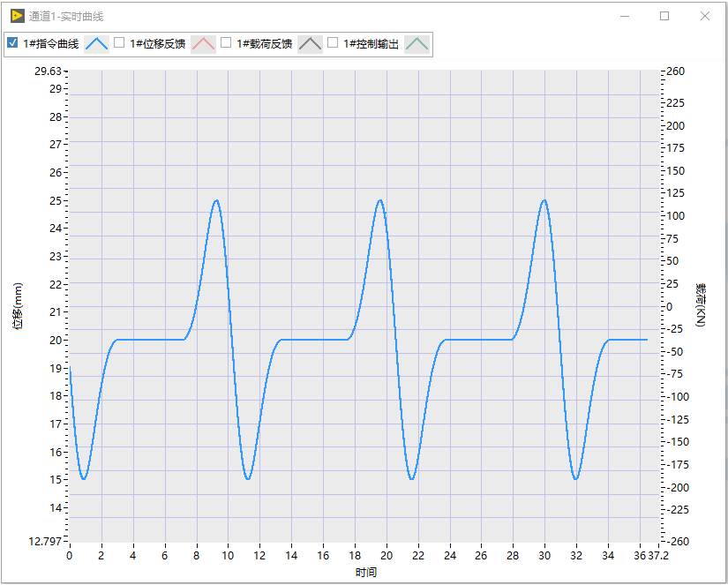
Task: Select the left axis maximum value 29.63
Action: click(x=49, y=71)
